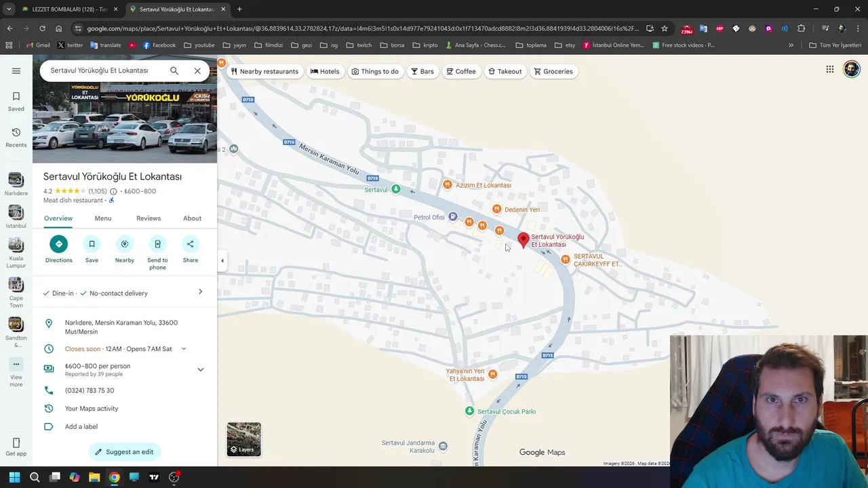Clear the search with the X button

pyautogui.click(x=197, y=70)
